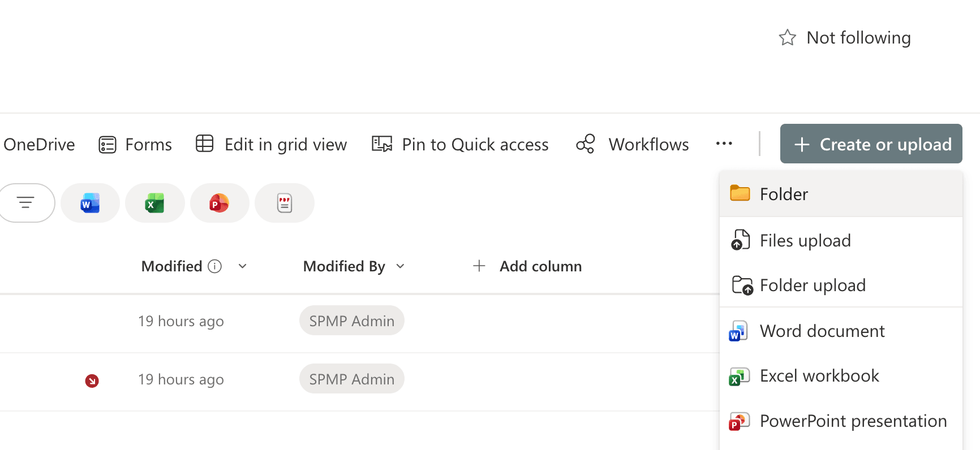Open the filters funnel icon
This screenshot has width=980, height=450.
pos(26,202)
